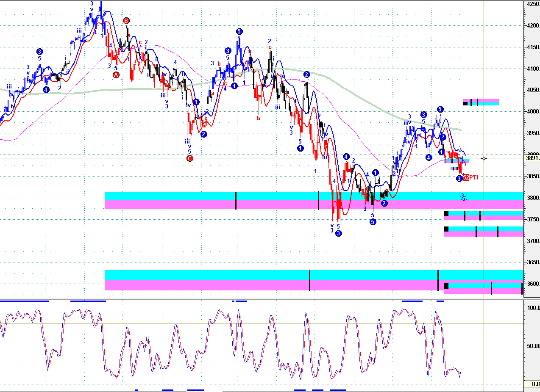Screen dimensions: 540x392
Task: Click the blue circled 3 under the 3725 low
Action: click(338, 233)
